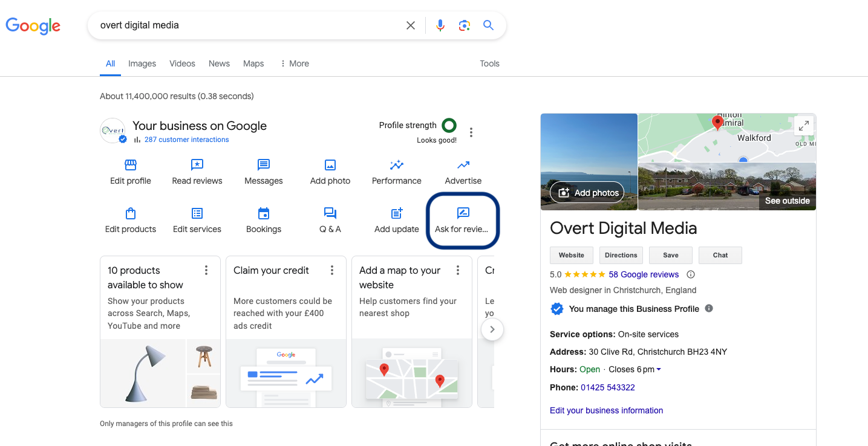Screen dimensions: 868x446
Task: Click 'Only managers of this profile can see this'
Action: click(x=166, y=424)
